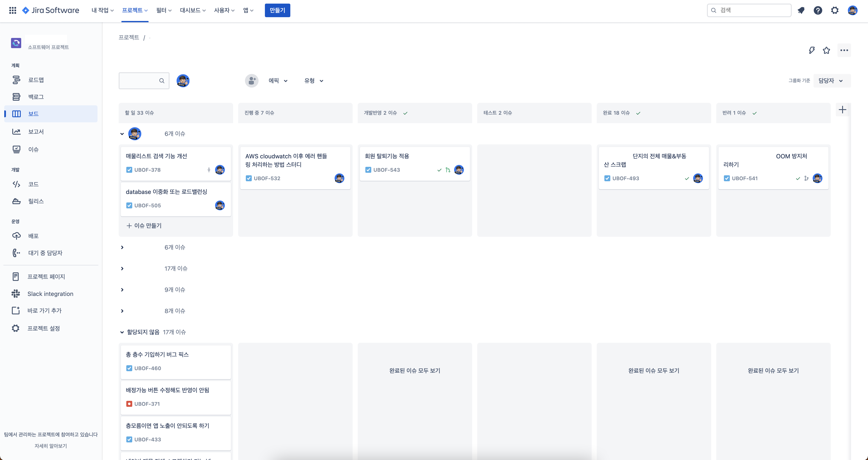Open the 필터 menu in top navigation
The height and width of the screenshot is (460, 868).
(x=164, y=10)
